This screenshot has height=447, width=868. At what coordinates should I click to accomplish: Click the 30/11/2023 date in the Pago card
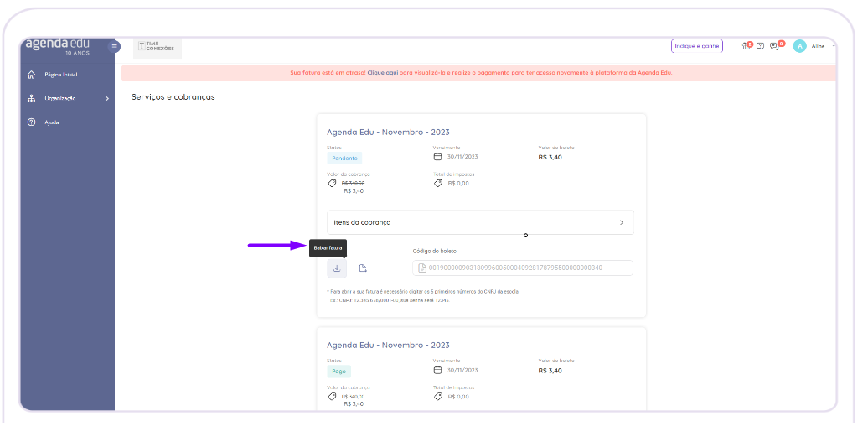(x=462, y=370)
